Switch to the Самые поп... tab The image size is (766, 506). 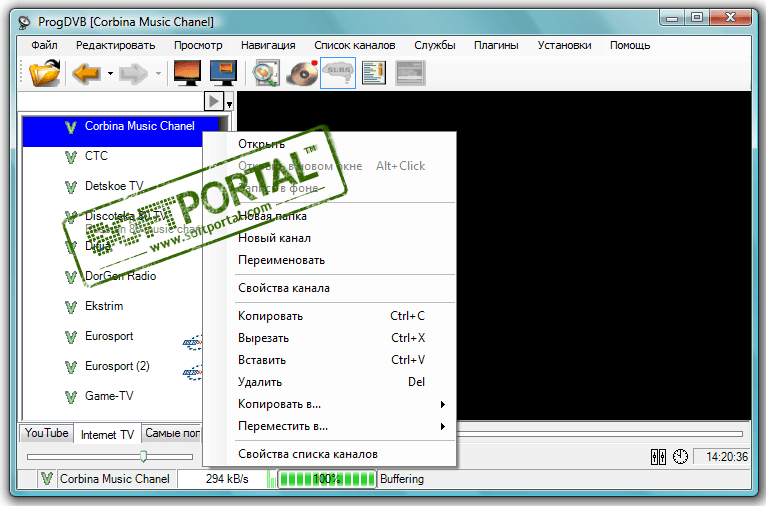(172, 433)
